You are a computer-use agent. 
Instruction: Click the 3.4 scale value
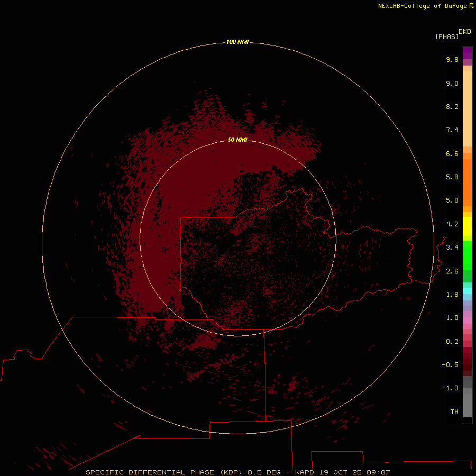(x=452, y=248)
